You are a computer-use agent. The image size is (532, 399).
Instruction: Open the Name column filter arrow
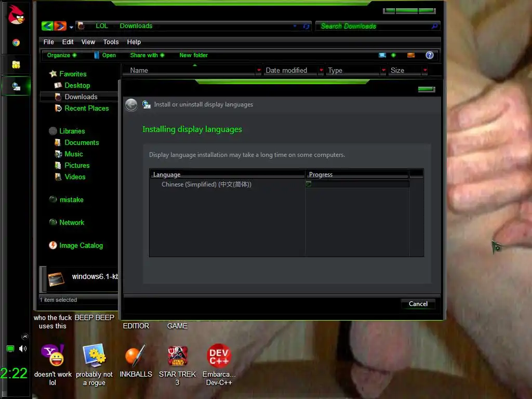pos(259,70)
